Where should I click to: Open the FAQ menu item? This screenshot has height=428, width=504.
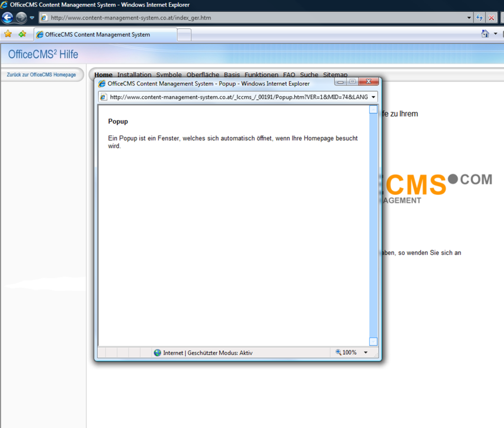pyautogui.click(x=289, y=74)
